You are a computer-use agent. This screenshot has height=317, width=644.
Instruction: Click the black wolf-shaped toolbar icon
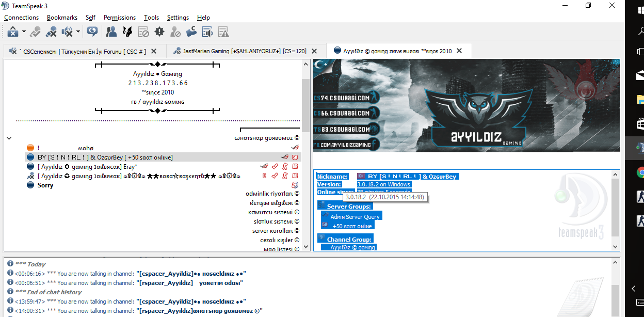[x=127, y=32]
